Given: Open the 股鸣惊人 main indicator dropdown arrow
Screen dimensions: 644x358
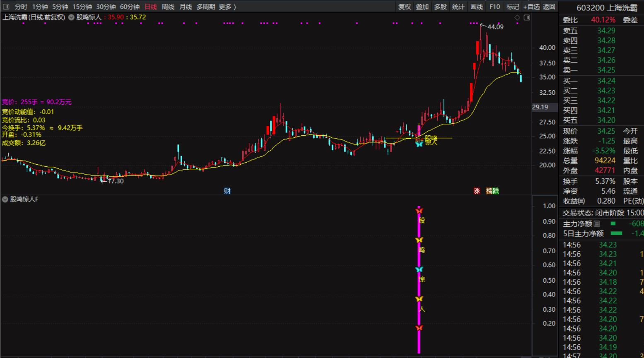Looking at the screenshot, I should 71,17.
